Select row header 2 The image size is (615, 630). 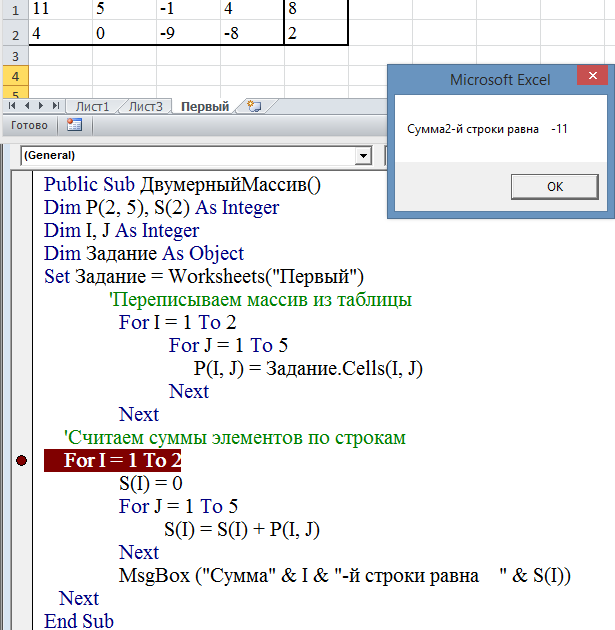[x=15, y=35]
